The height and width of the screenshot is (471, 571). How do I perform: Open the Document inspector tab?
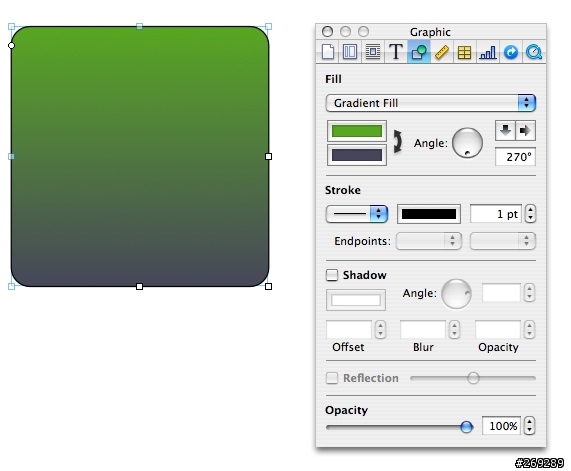pos(328,52)
